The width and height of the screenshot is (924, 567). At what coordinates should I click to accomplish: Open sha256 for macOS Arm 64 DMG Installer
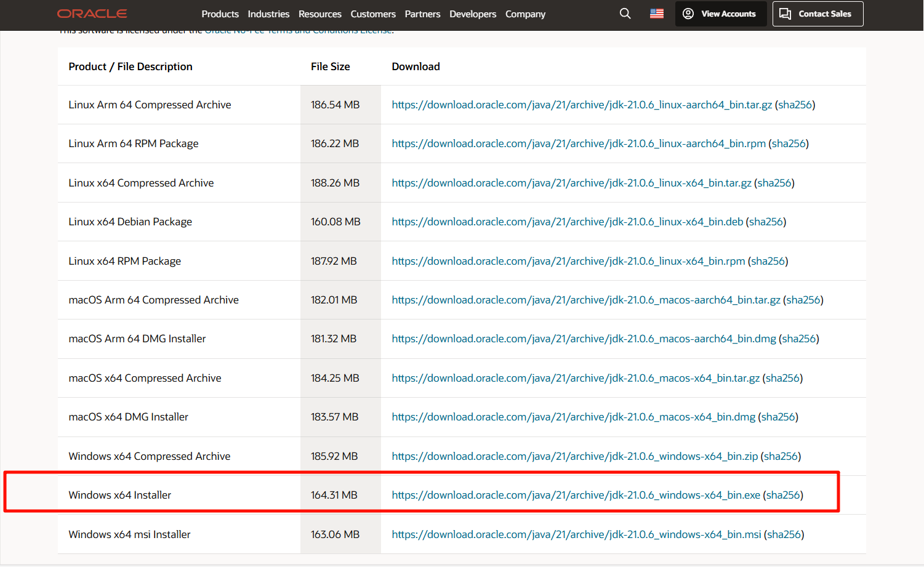(799, 339)
